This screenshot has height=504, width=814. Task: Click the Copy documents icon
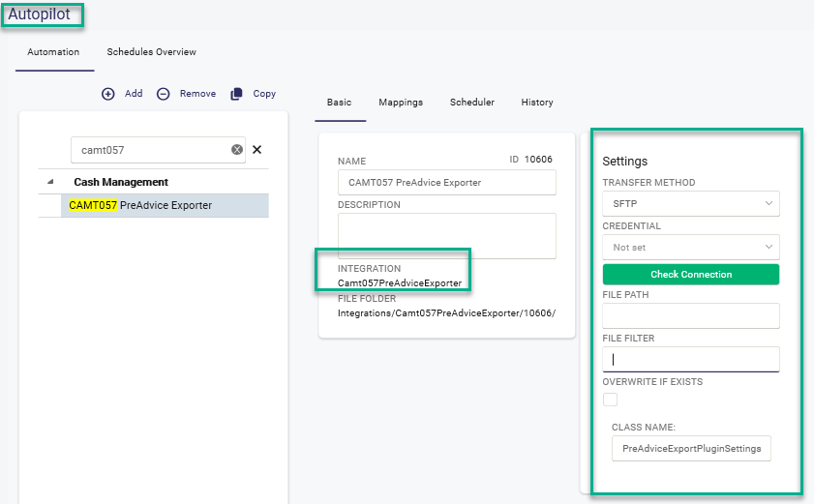click(236, 94)
